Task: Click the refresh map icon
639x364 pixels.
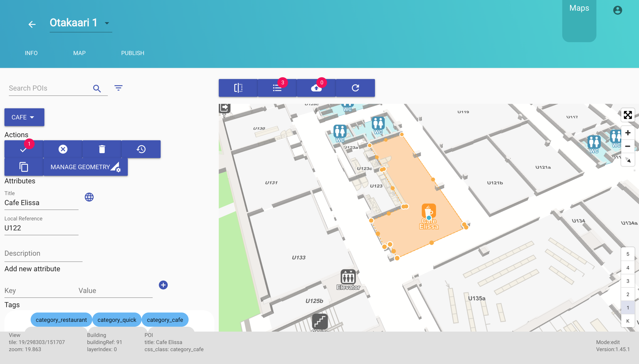Action: point(355,88)
